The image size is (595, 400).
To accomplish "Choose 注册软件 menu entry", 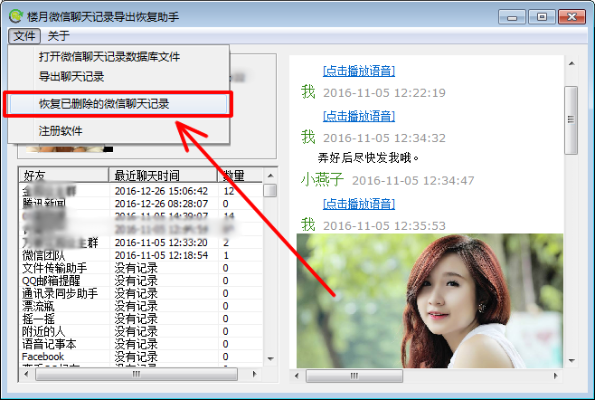I will pos(60,131).
